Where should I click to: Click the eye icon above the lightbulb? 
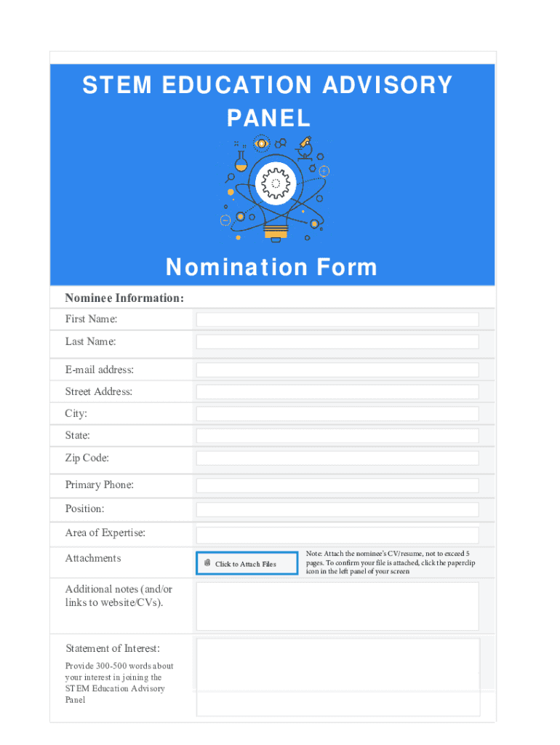[261, 144]
